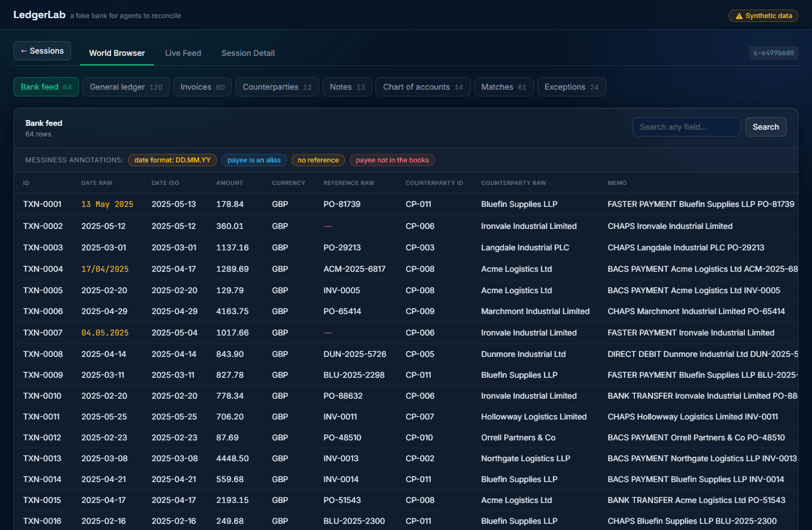
Task: Open the Session Detail tab
Action: [248, 53]
